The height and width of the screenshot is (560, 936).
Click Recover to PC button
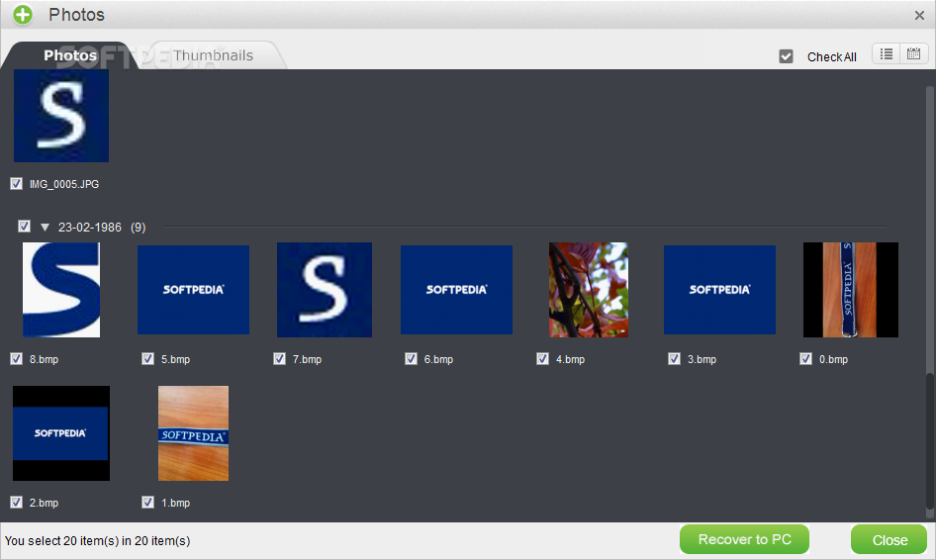[x=744, y=539]
